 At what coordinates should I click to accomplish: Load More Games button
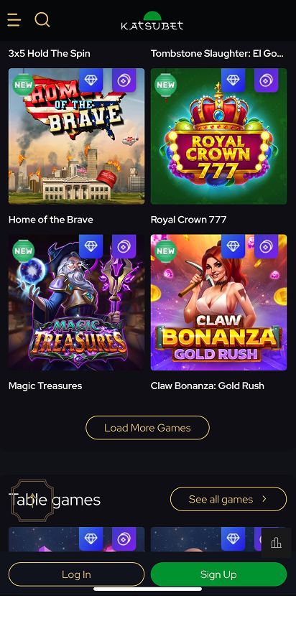147,428
